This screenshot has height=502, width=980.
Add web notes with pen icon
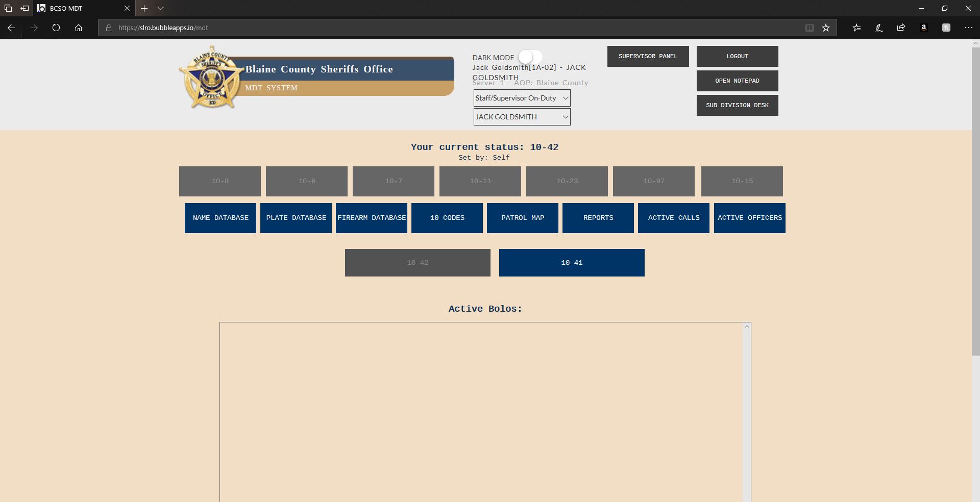tap(879, 28)
